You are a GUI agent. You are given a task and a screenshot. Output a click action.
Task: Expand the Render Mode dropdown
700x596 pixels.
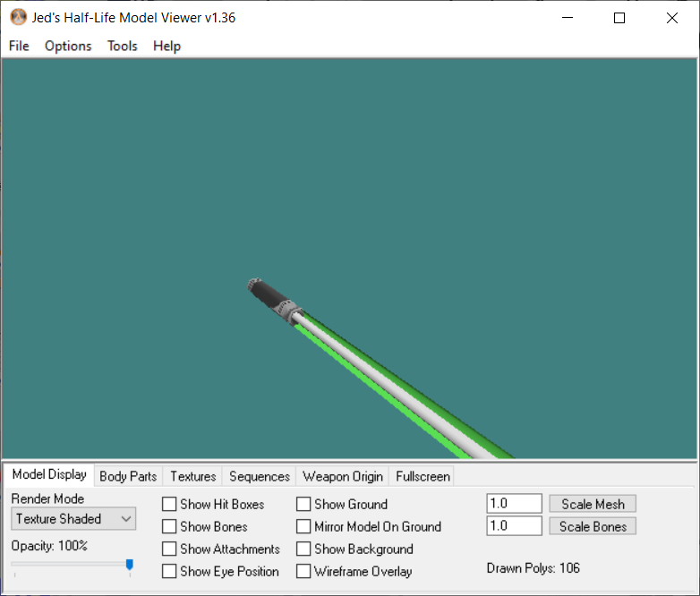[x=73, y=519]
